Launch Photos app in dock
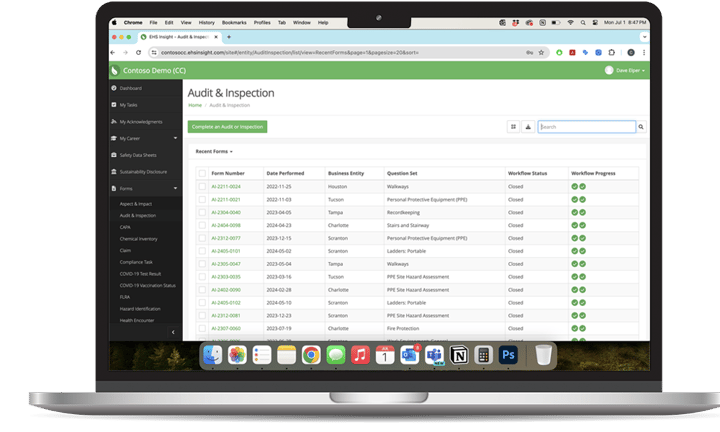 click(237, 355)
